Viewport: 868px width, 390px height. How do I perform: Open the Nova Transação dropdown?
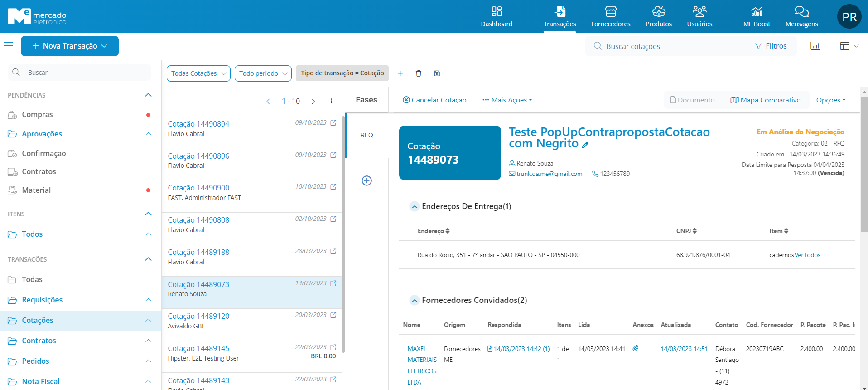click(x=70, y=46)
